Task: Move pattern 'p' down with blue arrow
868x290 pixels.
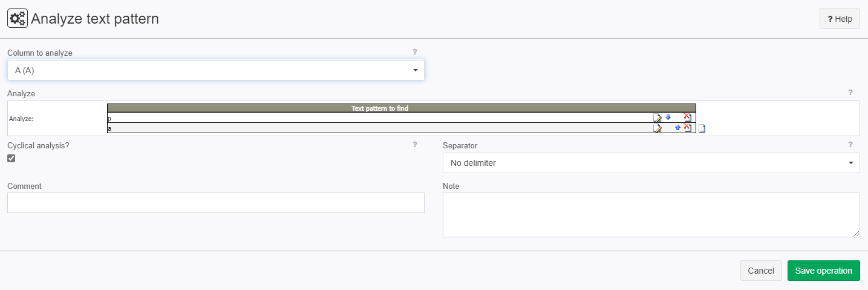Action: coord(668,117)
